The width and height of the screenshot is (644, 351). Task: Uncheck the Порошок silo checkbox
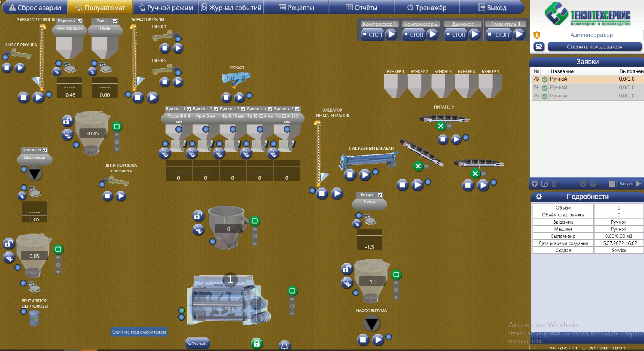point(80,21)
